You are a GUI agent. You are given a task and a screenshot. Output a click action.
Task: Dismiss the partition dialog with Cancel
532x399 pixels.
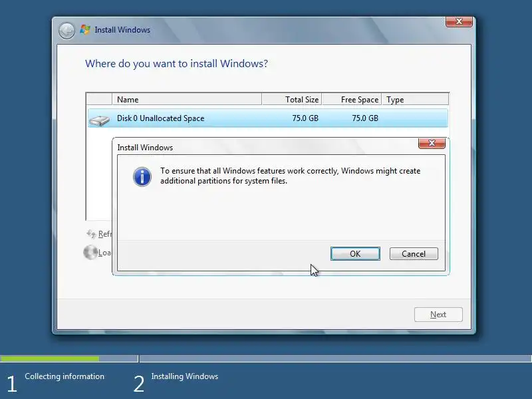[x=414, y=254]
